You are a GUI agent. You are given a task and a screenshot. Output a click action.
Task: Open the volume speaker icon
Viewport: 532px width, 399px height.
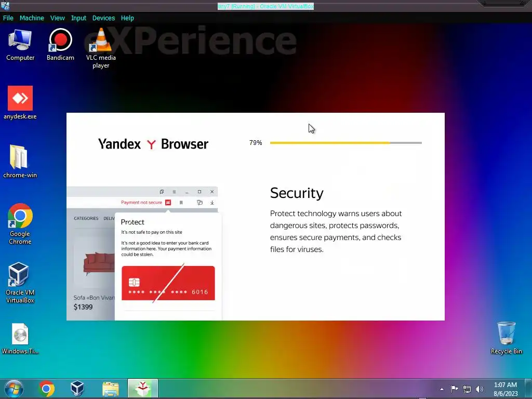480,389
